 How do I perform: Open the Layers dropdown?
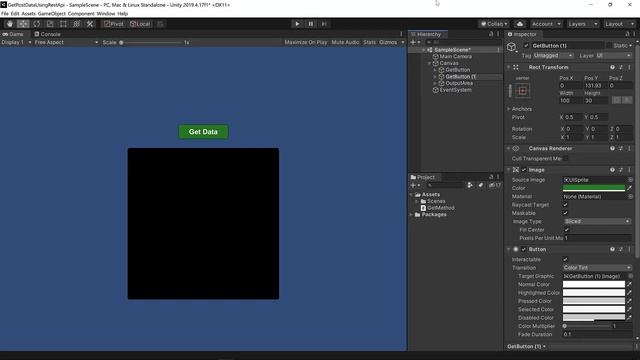582,24
